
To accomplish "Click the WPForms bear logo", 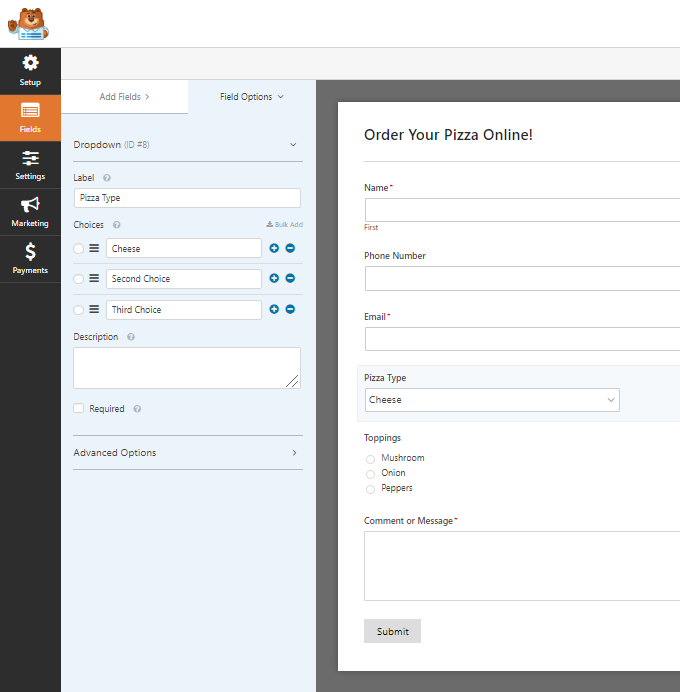I will tap(34, 23).
